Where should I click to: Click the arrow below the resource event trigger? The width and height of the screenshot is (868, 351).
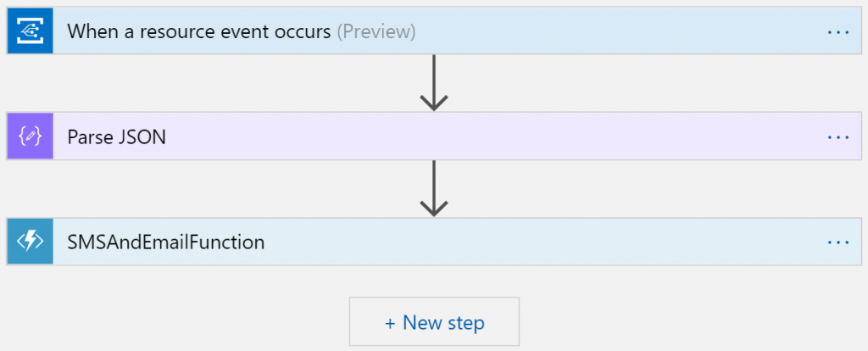[434, 83]
